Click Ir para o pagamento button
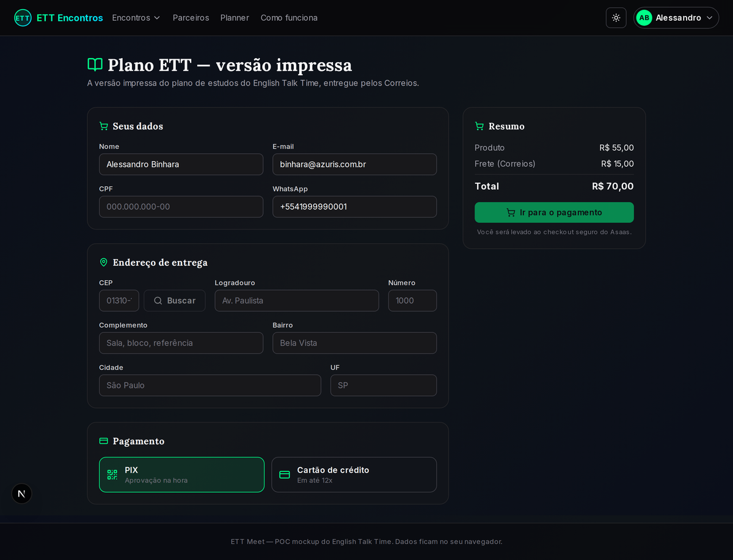Viewport: 733px width, 560px height. click(x=554, y=213)
